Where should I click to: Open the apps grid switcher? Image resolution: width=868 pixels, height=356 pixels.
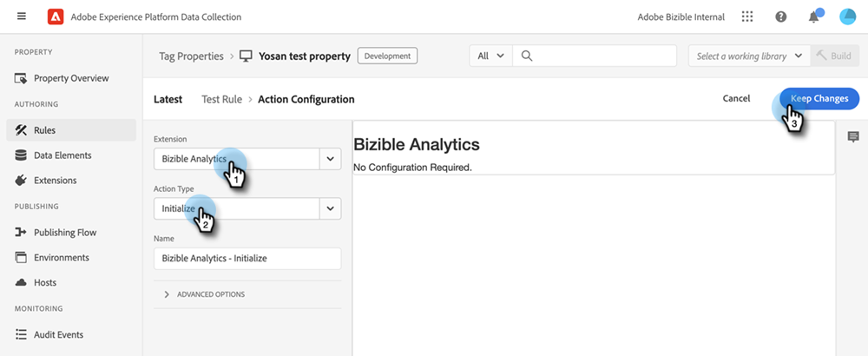(747, 16)
